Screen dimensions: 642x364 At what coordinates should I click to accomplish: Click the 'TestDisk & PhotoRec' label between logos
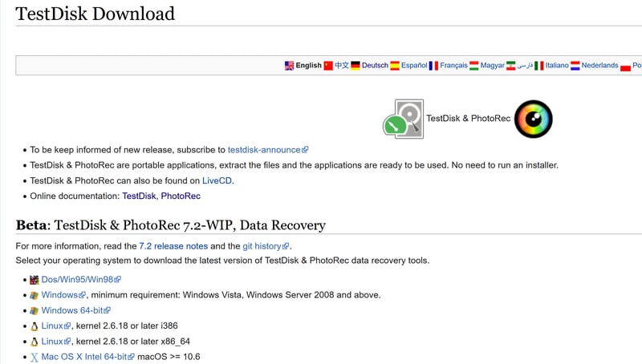[469, 118]
